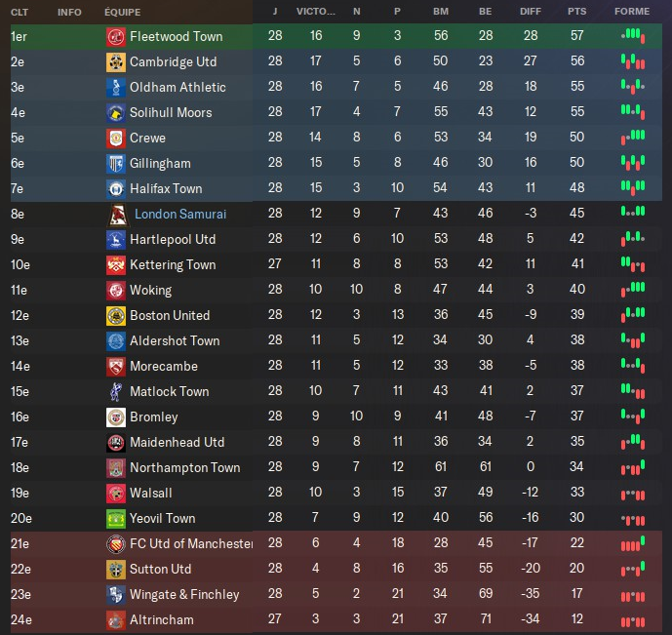This screenshot has height=635, width=672.
Task: Click the Kettering Town badge icon
Action: [x=115, y=264]
